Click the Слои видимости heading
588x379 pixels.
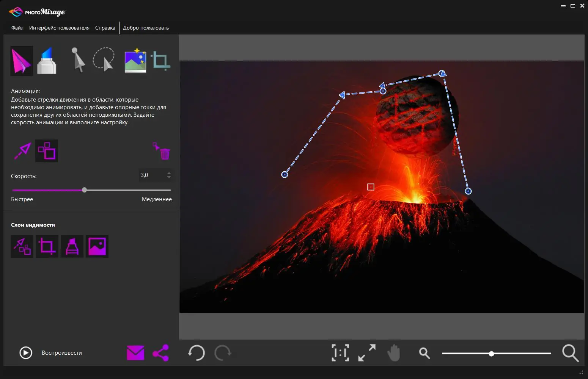point(33,225)
